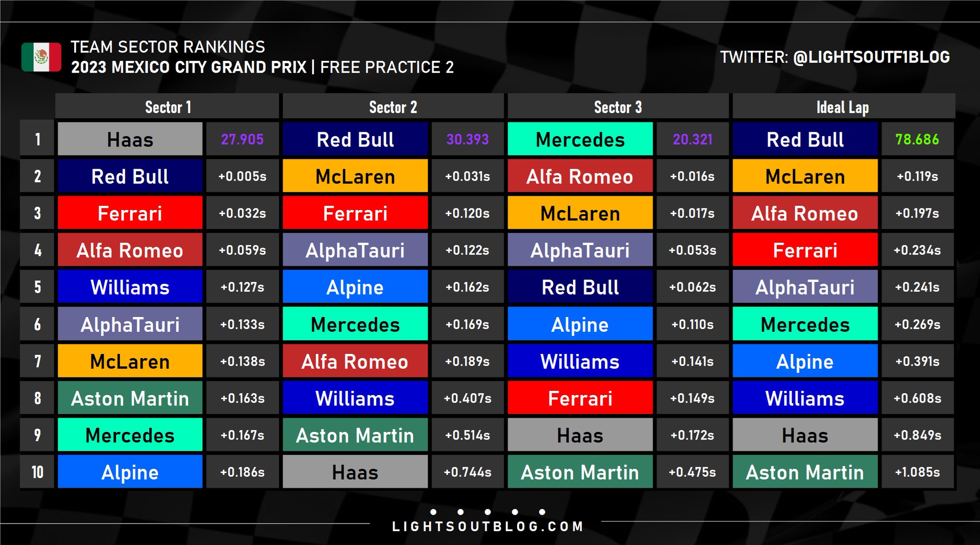Click the Alpine cell in Sector 1
This screenshot has height=545, width=980.
pos(130,472)
